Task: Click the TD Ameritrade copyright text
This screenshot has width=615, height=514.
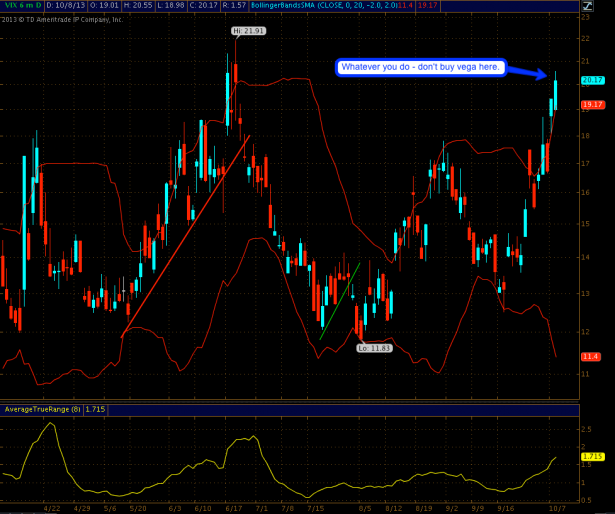Action: [x=62, y=18]
